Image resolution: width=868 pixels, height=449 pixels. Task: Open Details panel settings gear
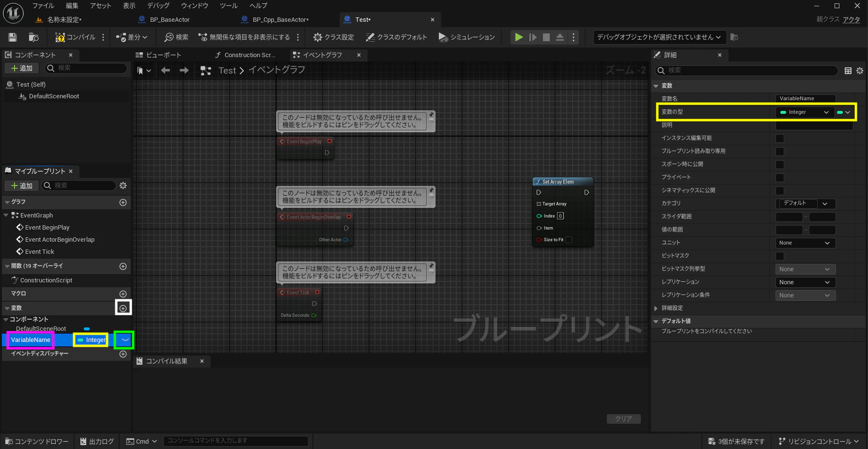[x=860, y=71]
